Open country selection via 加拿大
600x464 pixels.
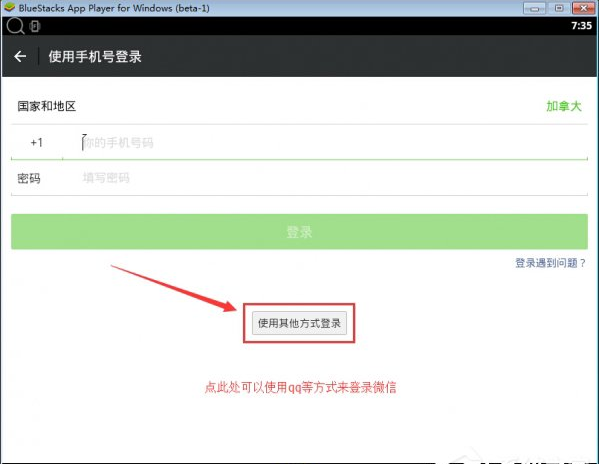click(x=563, y=106)
